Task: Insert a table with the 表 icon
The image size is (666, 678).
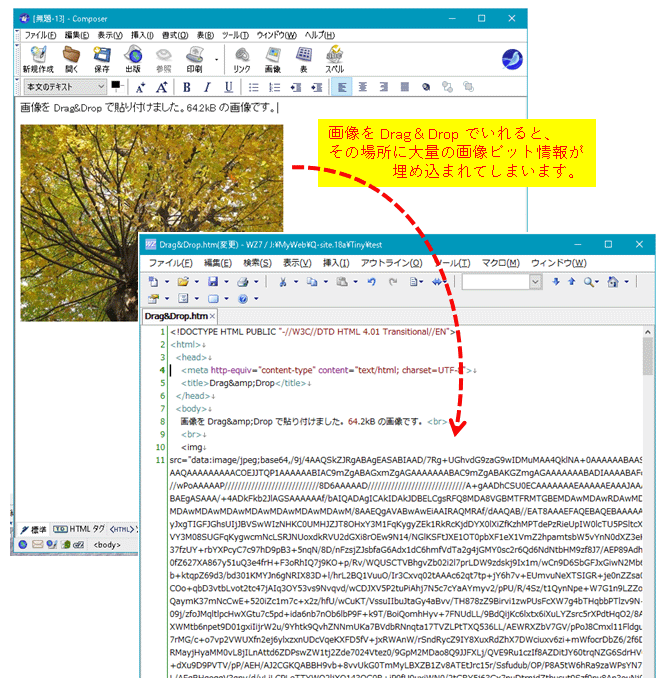Action: (x=304, y=59)
